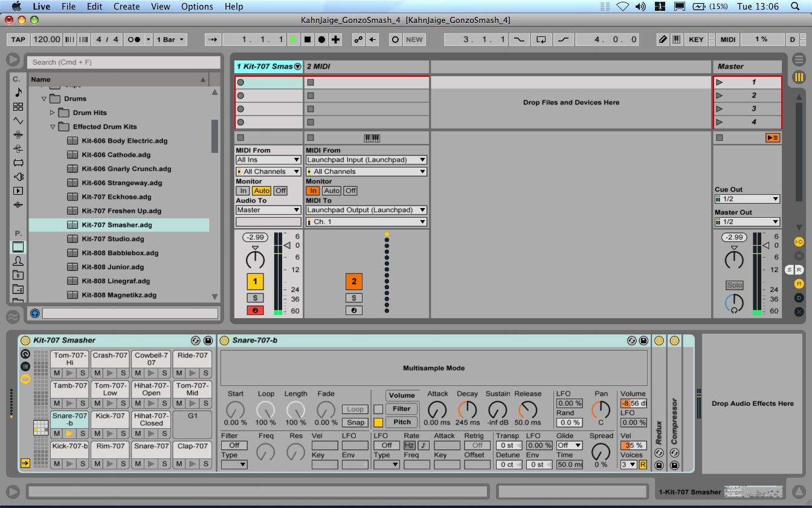Expand the Drum Hits folder
Viewport: 812px width, 508px height.
click(52, 112)
